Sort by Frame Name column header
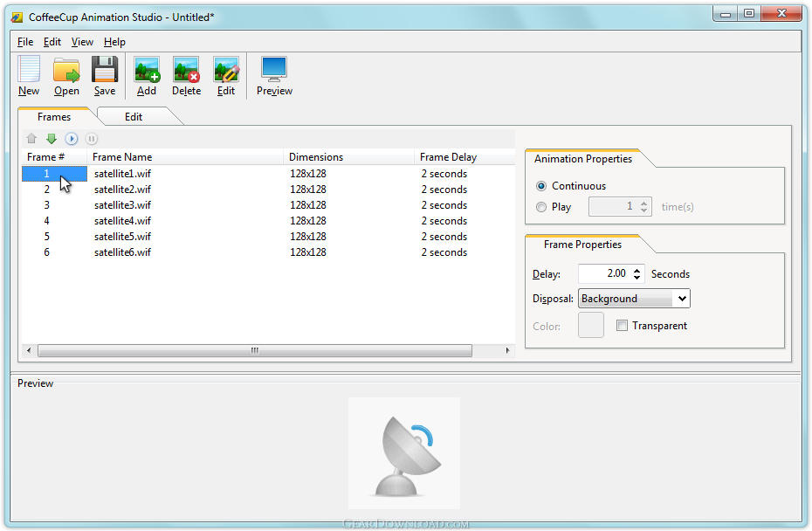Viewport: 812px width, 531px height. pyautogui.click(x=185, y=157)
